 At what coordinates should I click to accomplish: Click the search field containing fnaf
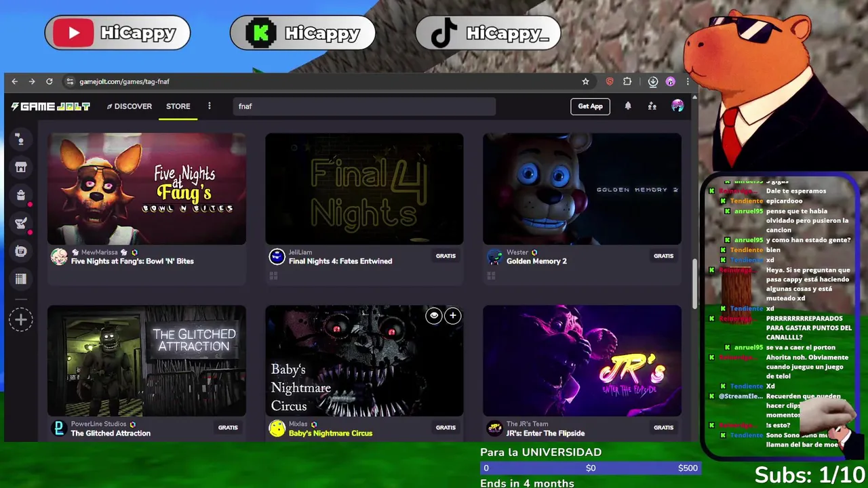click(x=365, y=106)
